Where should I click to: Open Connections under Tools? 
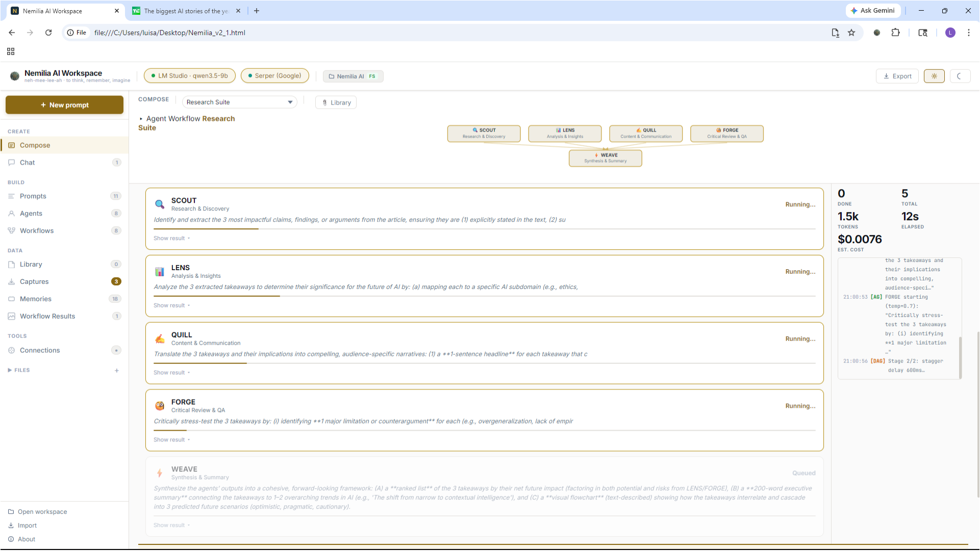[39, 350]
